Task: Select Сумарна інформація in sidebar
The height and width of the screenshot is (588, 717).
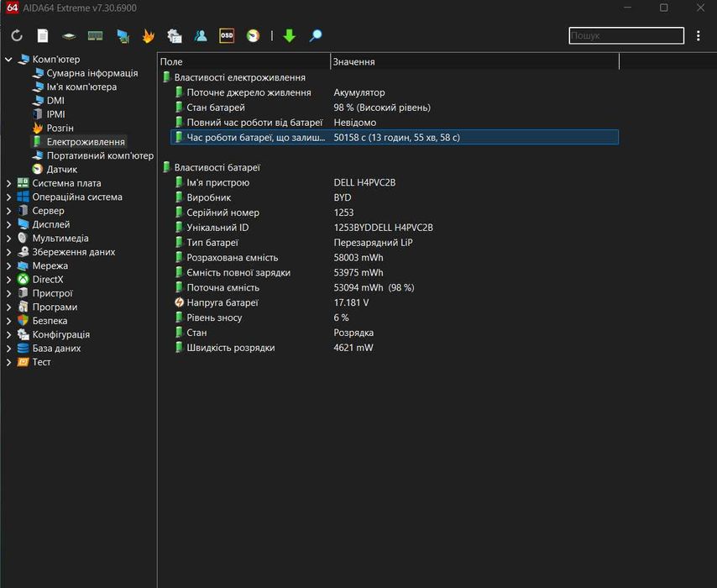Action: (92, 73)
